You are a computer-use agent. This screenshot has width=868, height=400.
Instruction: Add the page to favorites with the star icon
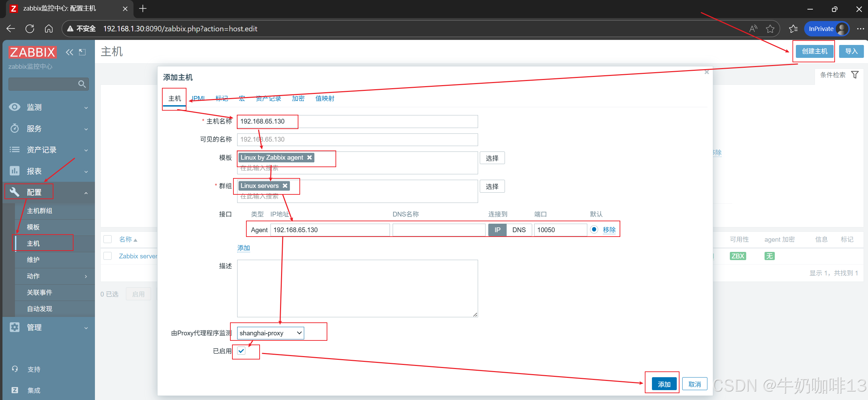[770, 29]
